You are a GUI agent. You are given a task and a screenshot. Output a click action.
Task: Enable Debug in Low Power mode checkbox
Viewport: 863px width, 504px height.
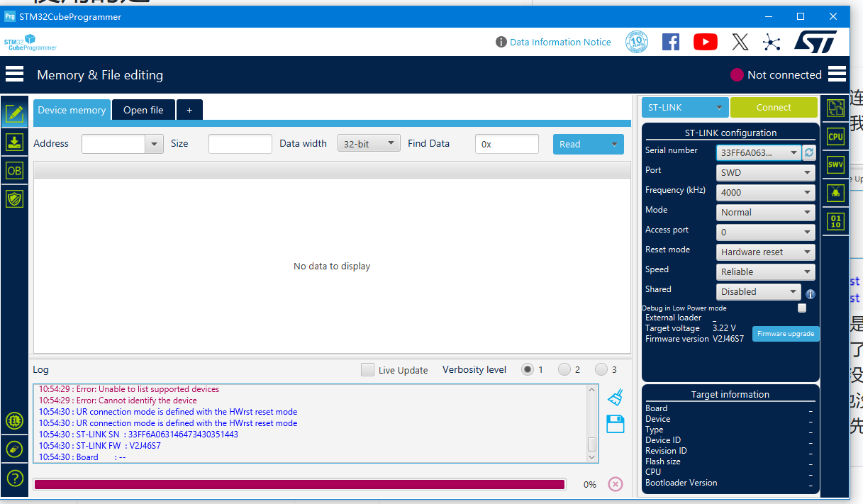click(802, 308)
